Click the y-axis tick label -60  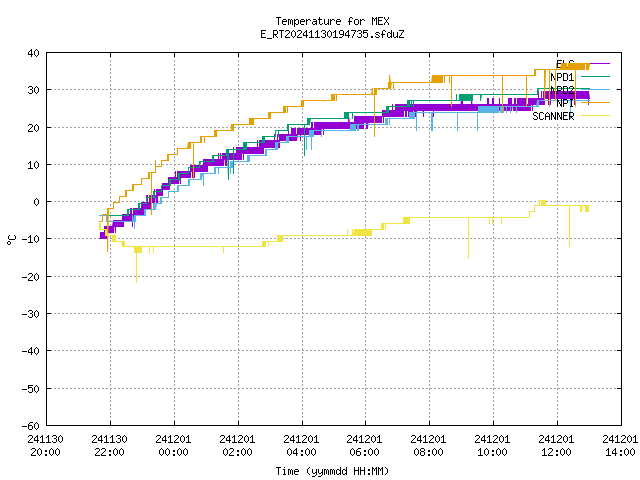pyautogui.click(x=31, y=426)
